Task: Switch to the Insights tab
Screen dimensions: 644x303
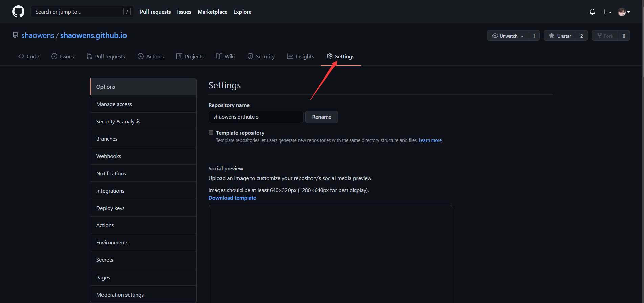Action: [x=301, y=56]
